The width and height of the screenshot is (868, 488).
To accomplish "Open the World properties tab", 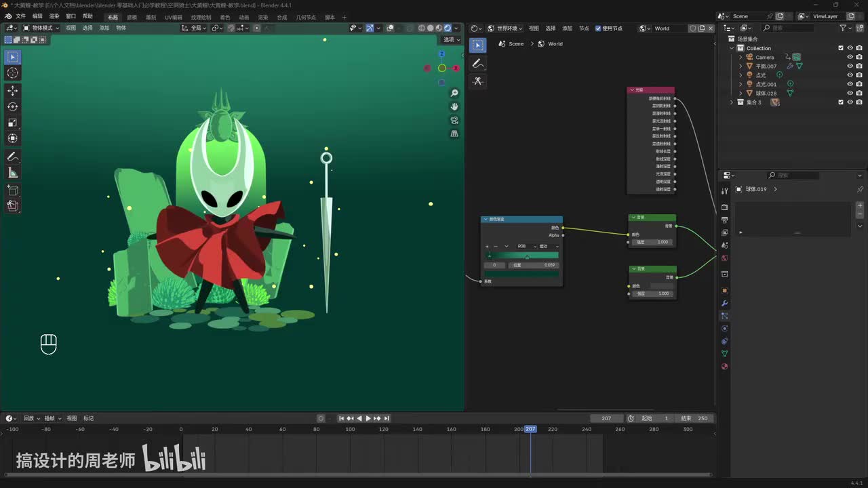I will point(724,258).
